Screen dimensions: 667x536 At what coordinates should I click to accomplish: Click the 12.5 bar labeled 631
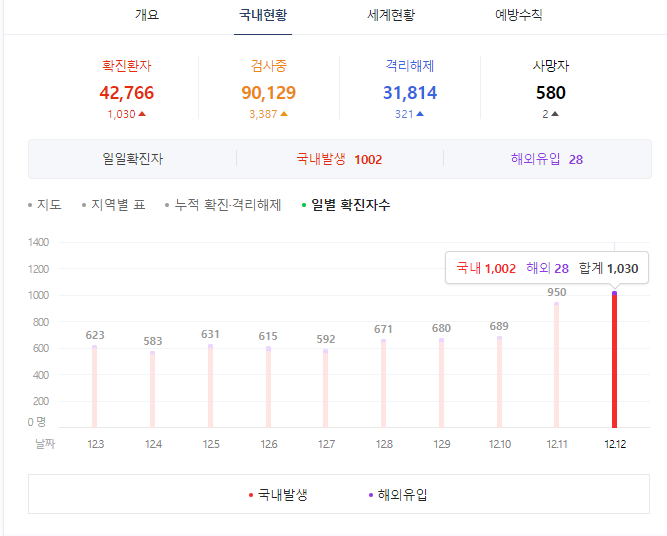[x=211, y=386]
